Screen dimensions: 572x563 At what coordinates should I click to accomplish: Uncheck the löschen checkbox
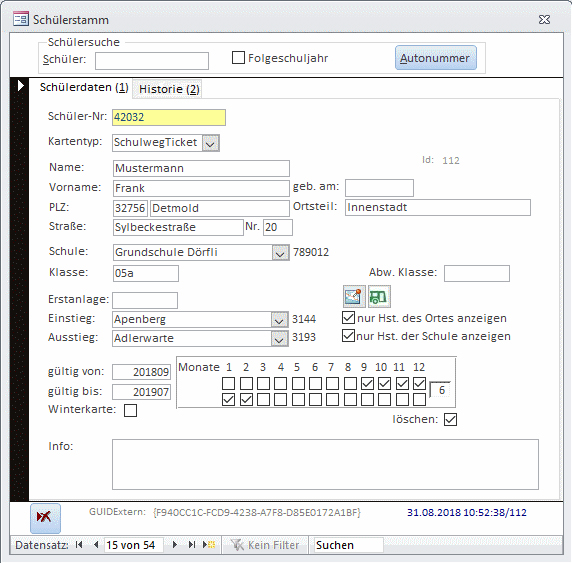tap(450, 420)
